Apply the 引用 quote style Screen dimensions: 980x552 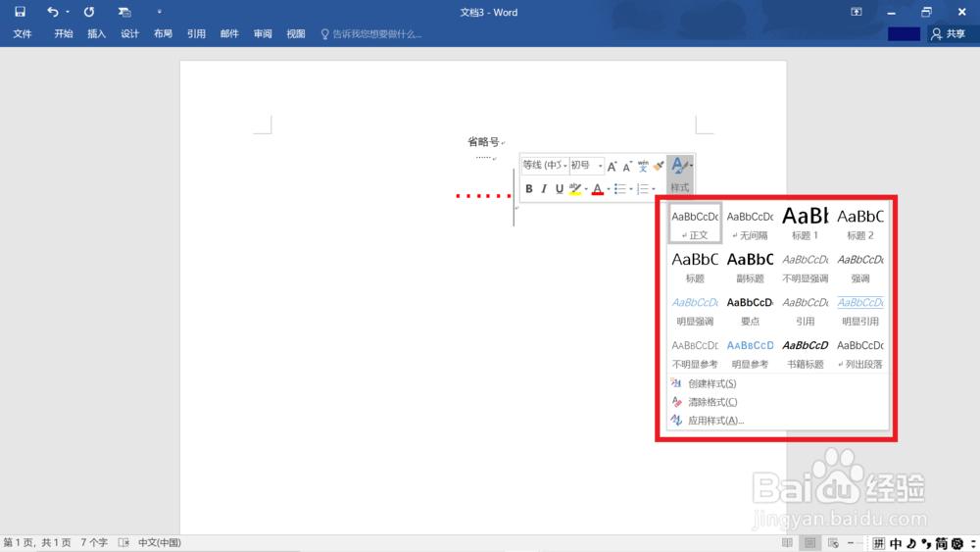[x=805, y=310]
